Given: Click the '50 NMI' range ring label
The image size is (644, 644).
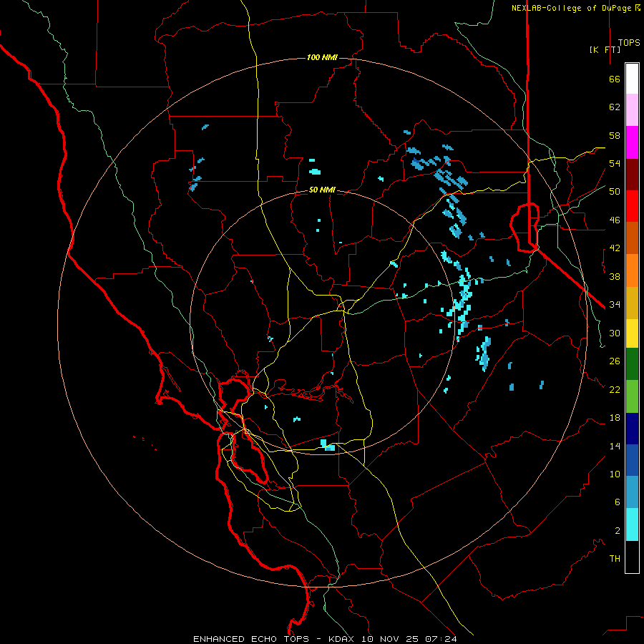Looking at the screenshot, I should click(x=322, y=190).
